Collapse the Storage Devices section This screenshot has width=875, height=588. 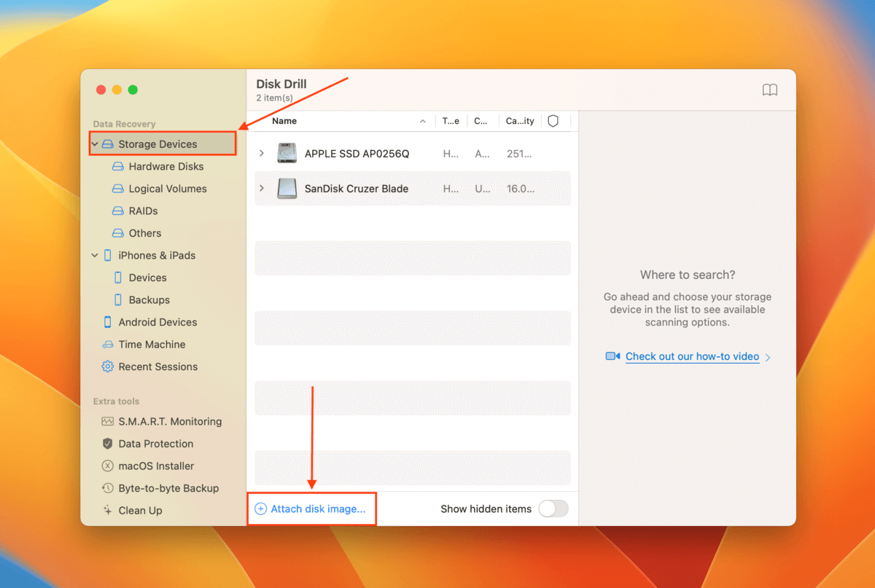tap(95, 144)
